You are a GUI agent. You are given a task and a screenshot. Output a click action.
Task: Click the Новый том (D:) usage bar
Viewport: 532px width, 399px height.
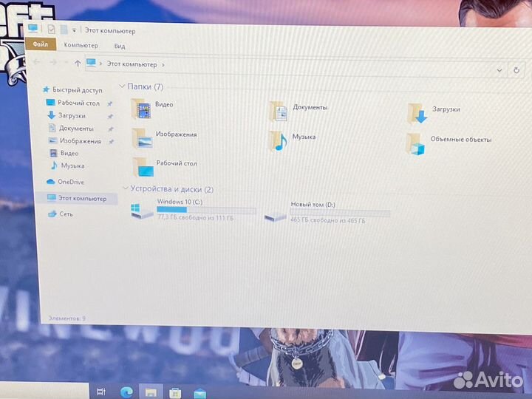[x=340, y=213]
